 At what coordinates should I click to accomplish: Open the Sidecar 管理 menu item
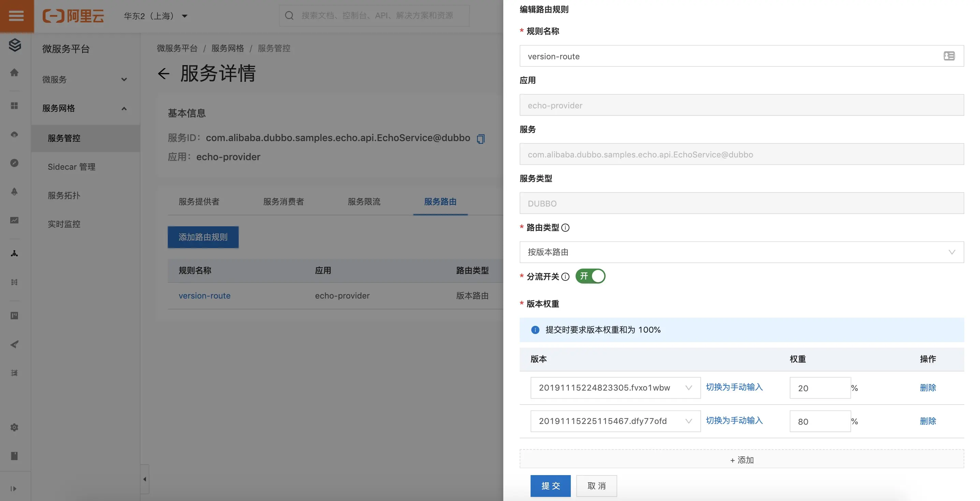72,167
